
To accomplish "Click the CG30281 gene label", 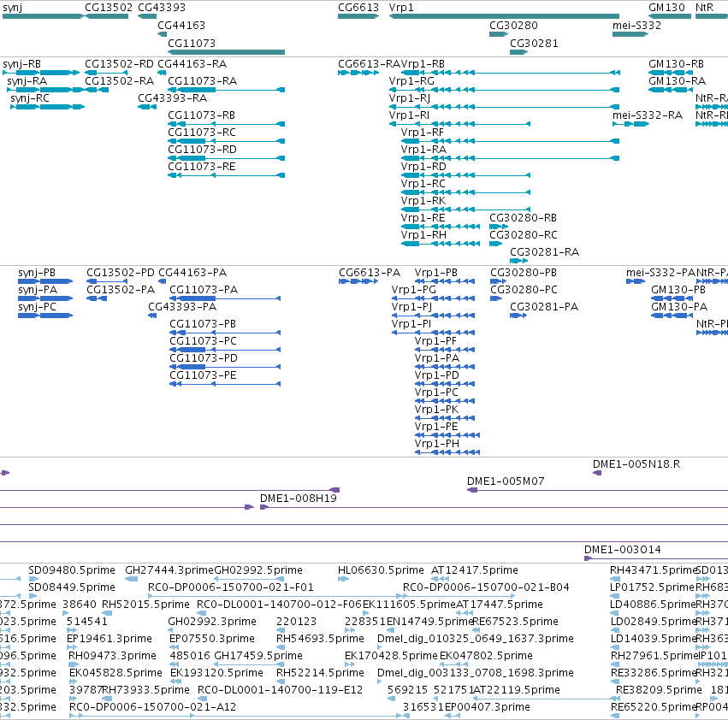I will pyautogui.click(x=534, y=43).
